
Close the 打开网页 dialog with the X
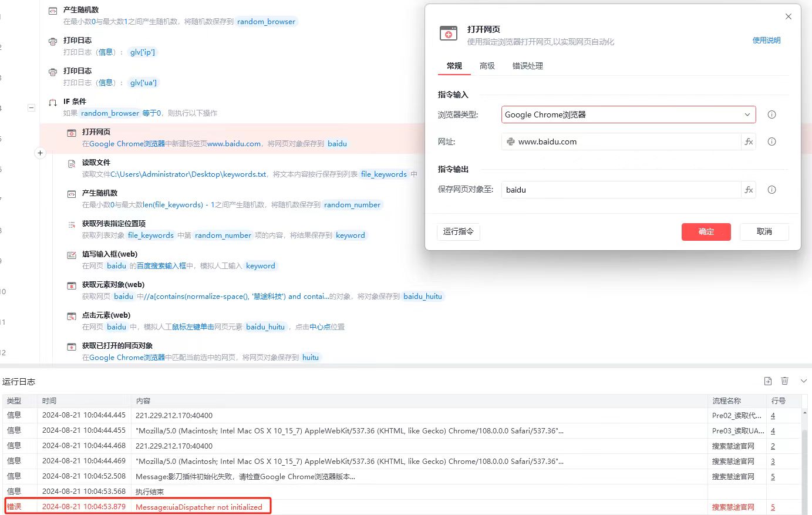[x=788, y=16]
